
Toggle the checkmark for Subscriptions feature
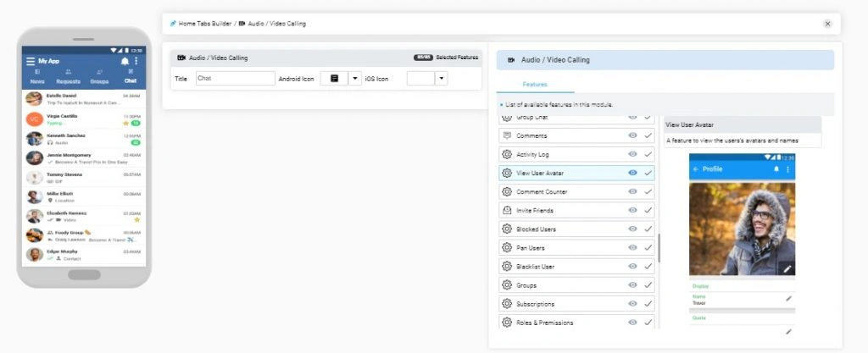[x=648, y=303]
